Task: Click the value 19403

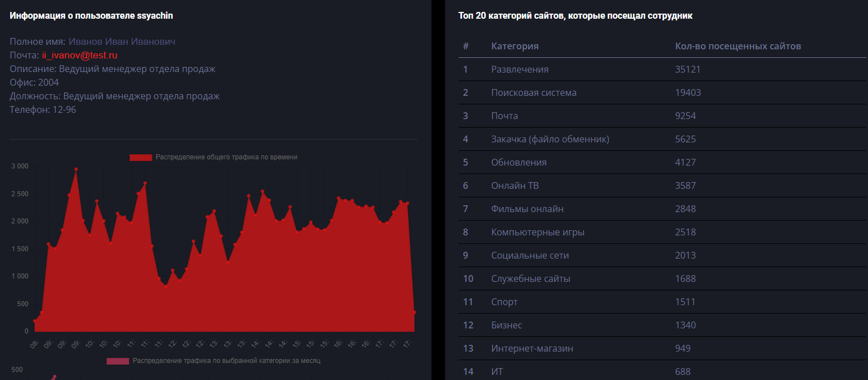Action: coord(688,92)
